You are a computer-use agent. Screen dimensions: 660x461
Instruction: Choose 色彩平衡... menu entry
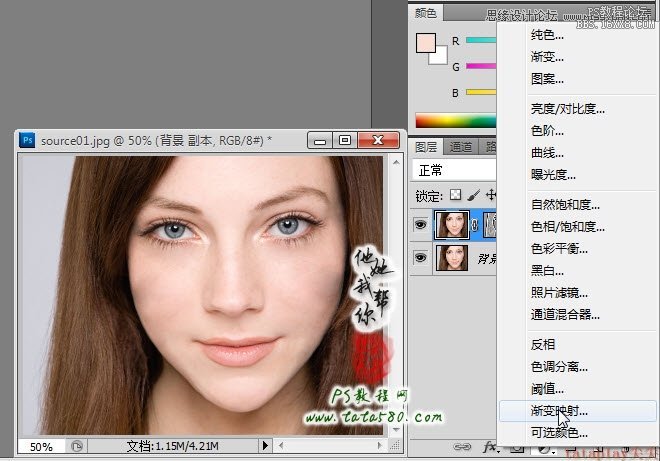click(x=559, y=249)
